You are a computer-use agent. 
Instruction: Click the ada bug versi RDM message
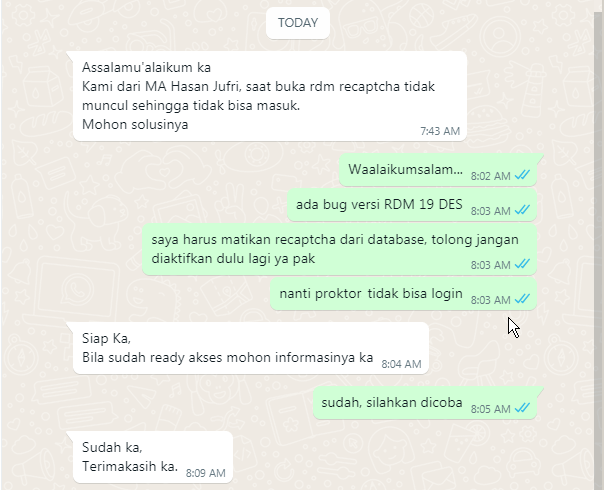click(x=412, y=205)
